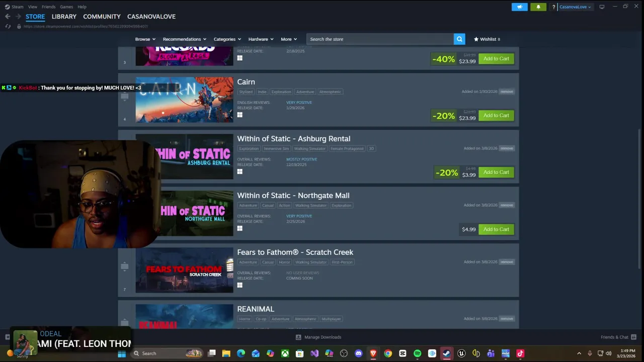The height and width of the screenshot is (362, 644).
Task: Enter Big Picture mode via monitor icon
Action: 602,7
